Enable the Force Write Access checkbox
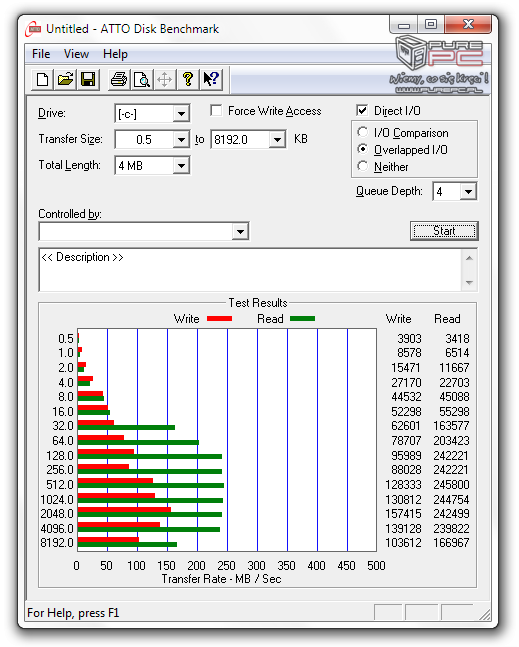Image resolution: width=519 pixels, height=647 pixels. [x=216, y=111]
